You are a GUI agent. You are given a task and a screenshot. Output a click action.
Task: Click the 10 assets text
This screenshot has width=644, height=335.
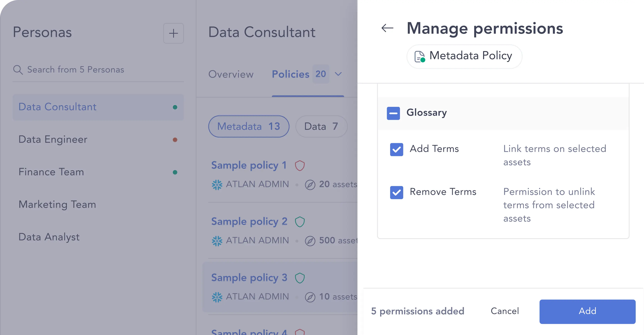pos(338,297)
